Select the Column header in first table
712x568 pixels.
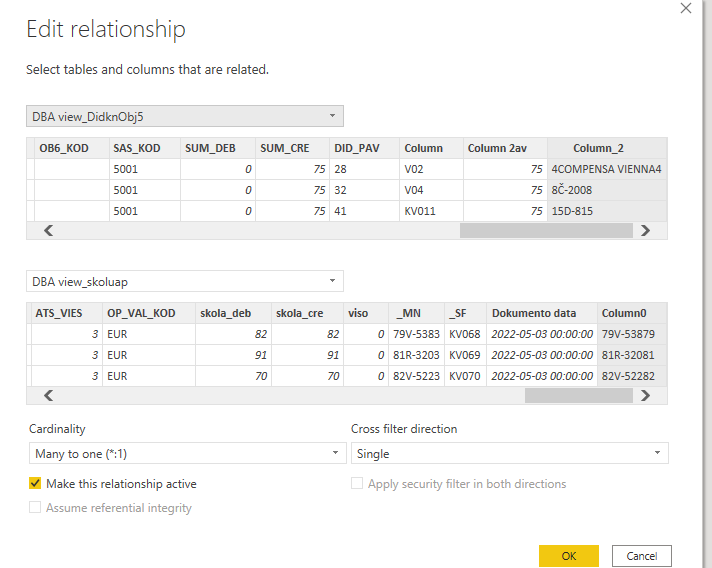[x=431, y=148]
